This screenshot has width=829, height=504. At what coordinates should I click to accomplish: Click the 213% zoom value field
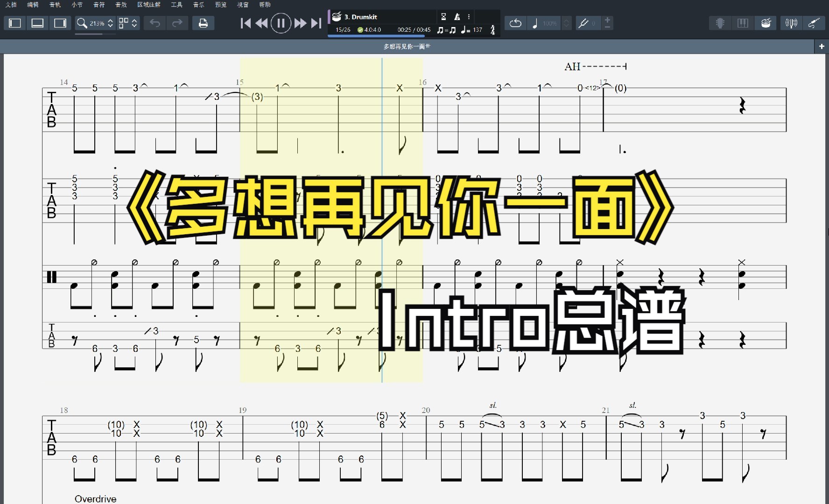[x=97, y=23]
